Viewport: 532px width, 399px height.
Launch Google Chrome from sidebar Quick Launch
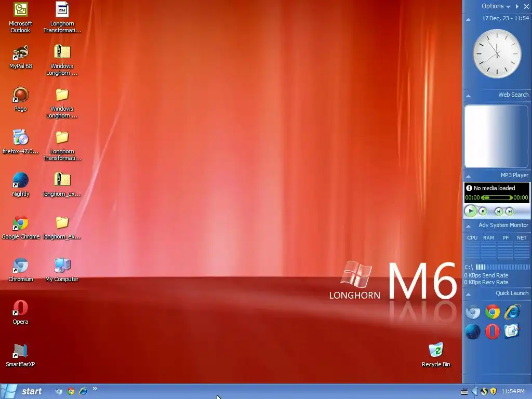pos(493,312)
